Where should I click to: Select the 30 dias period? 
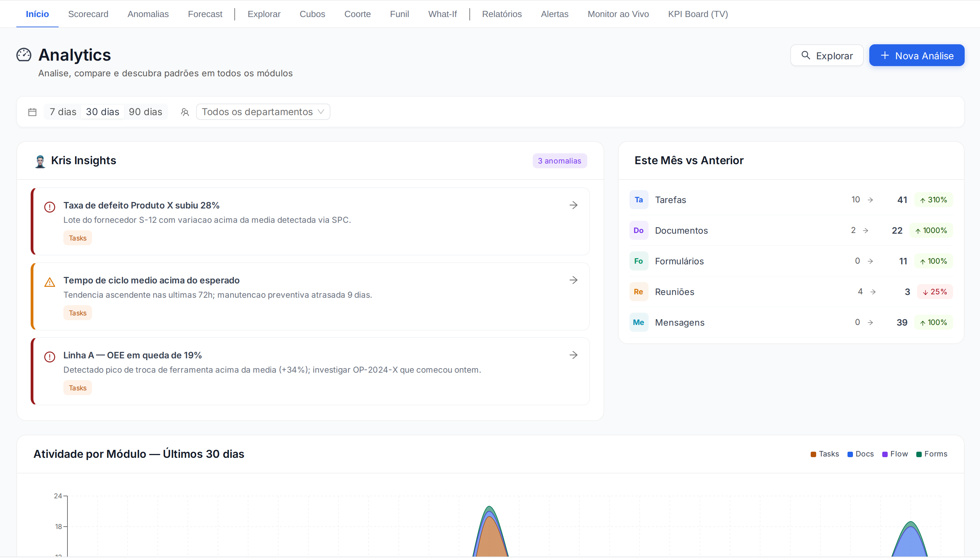102,112
